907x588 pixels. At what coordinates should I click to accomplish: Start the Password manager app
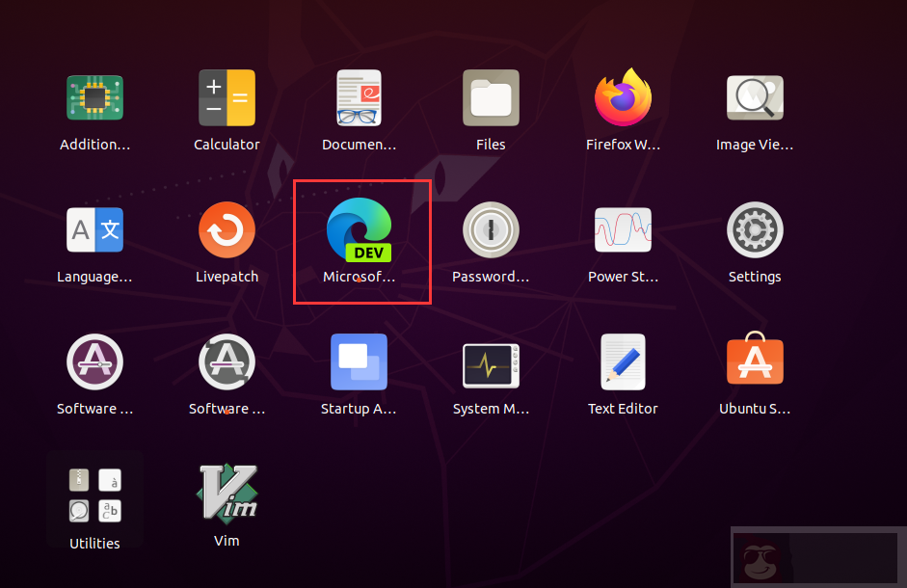pyautogui.click(x=491, y=229)
